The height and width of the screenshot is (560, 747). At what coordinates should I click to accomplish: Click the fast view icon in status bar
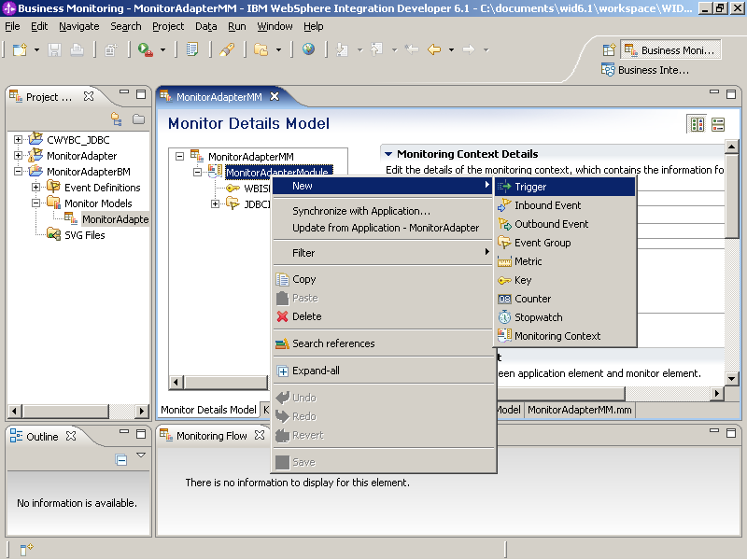[x=26, y=549]
